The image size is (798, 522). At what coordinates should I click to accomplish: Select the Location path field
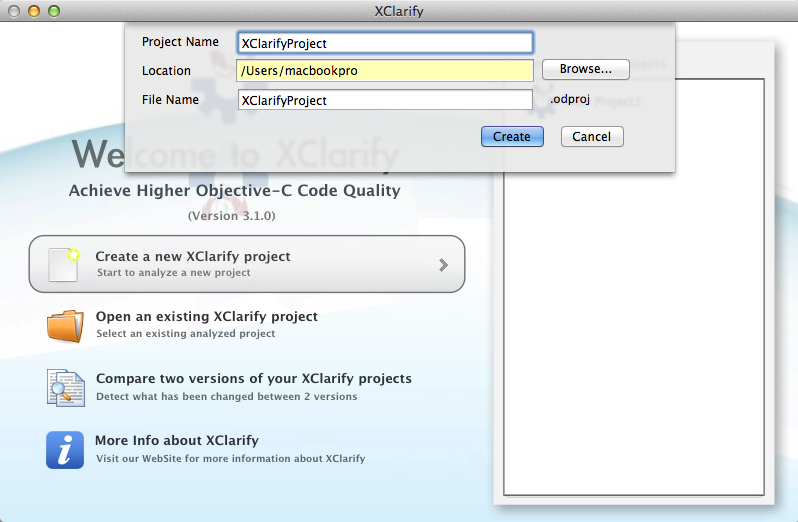pyautogui.click(x=385, y=70)
